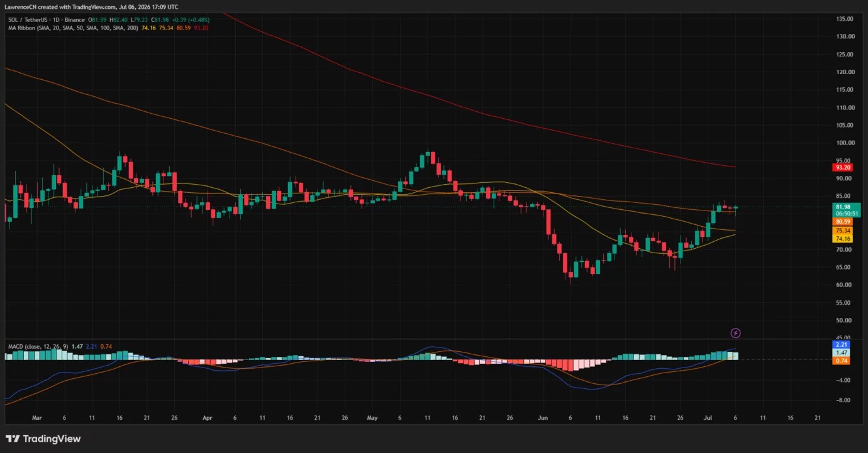Click the green 81.98 current price label
This screenshot has height=453, width=868.
pos(843,207)
